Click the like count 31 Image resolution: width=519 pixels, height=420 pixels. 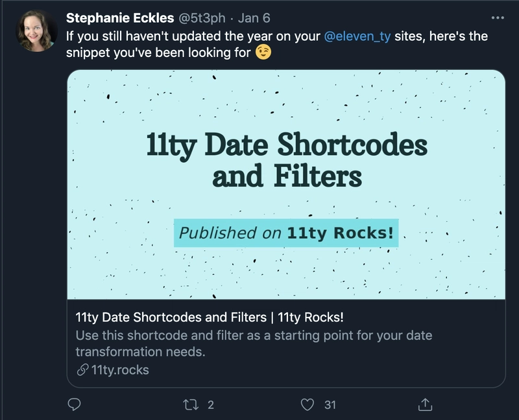click(330, 405)
